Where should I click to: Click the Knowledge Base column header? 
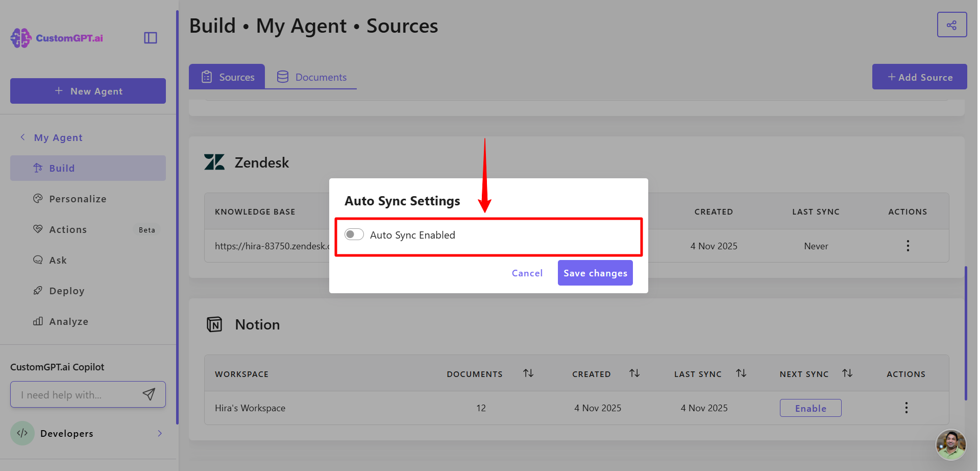pos(255,211)
